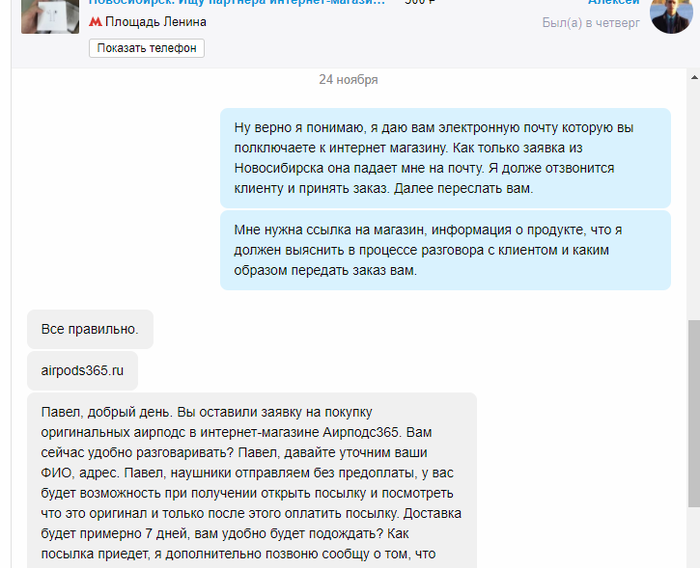Screen dimensions: 700x568
Task: Open Алексей's profile avatar photo
Action: [672, 14]
